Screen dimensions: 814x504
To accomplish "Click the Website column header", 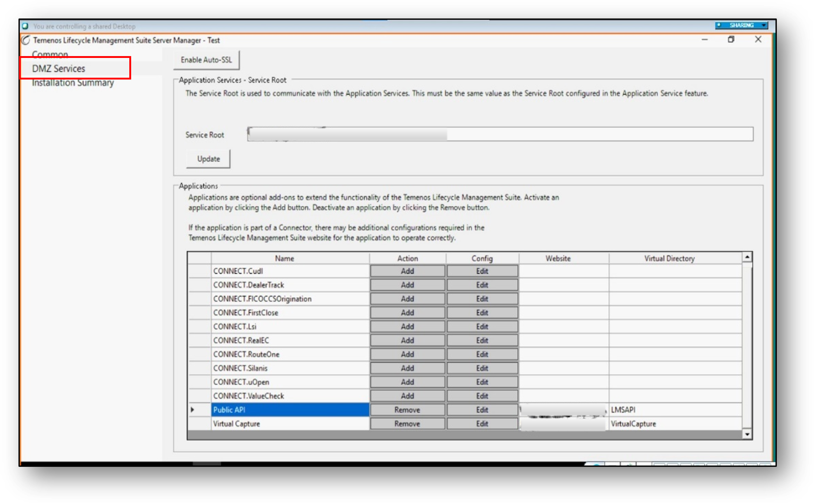I will [564, 258].
